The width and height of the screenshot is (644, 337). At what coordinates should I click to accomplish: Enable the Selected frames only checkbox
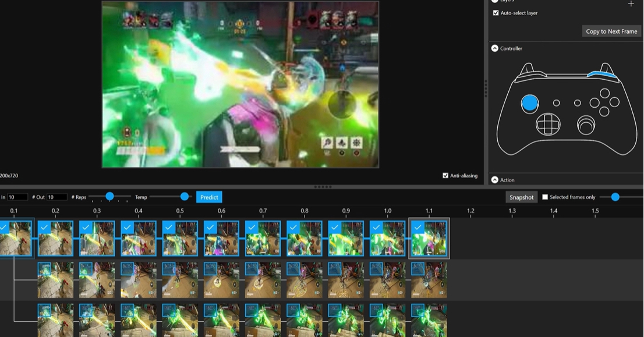(545, 197)
